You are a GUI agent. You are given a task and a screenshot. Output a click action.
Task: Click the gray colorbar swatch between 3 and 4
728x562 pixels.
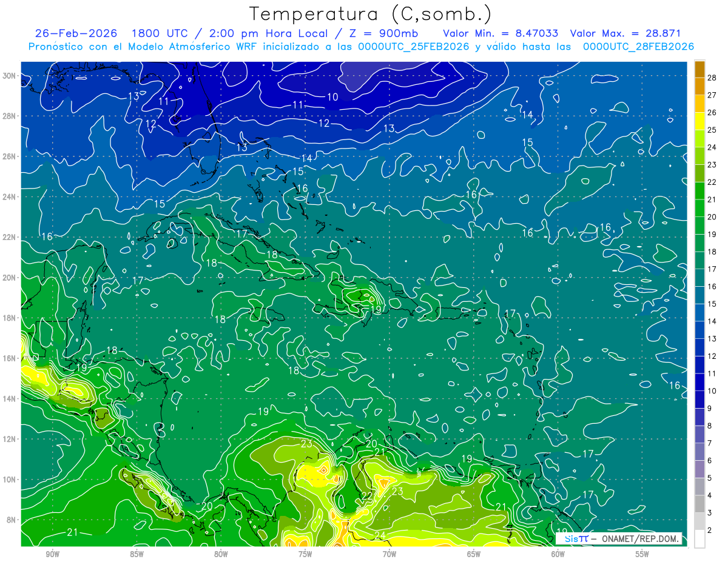[x=699, y=504]
